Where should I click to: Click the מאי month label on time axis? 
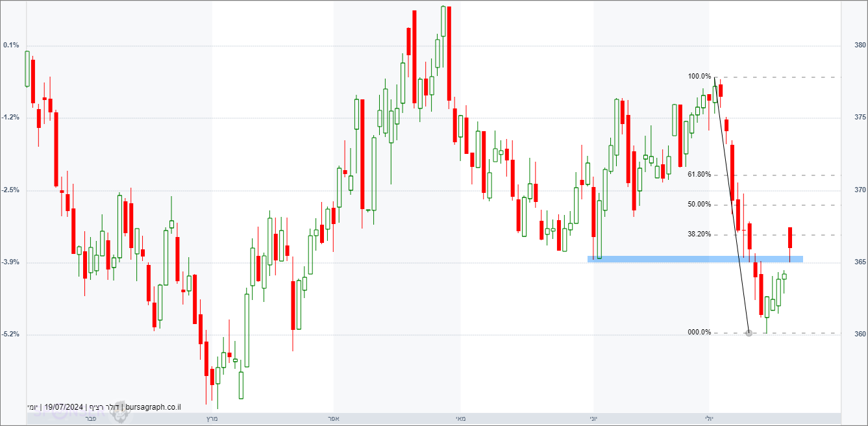(460, 419)
